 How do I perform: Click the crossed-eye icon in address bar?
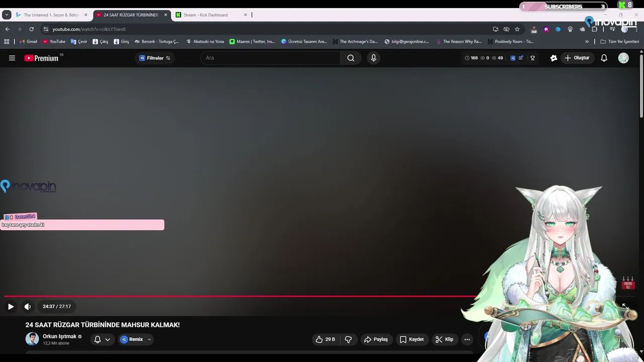(507, 29)
